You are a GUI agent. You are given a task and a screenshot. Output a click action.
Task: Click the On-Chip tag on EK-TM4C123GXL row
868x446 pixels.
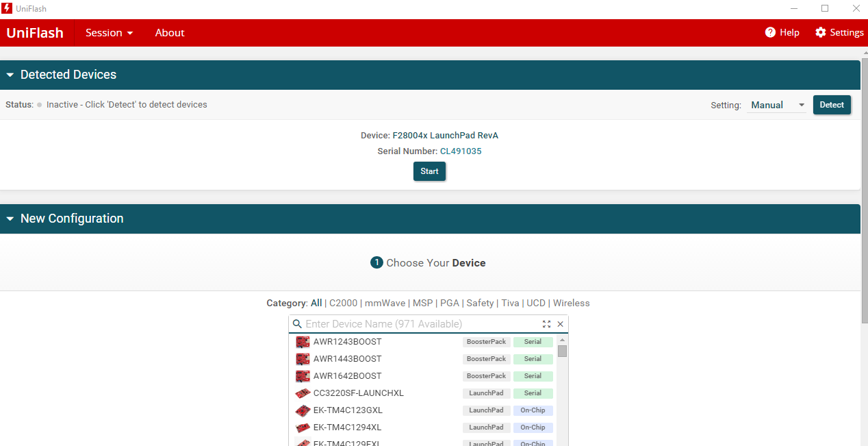pyautogui.click(x=533, y=410)
